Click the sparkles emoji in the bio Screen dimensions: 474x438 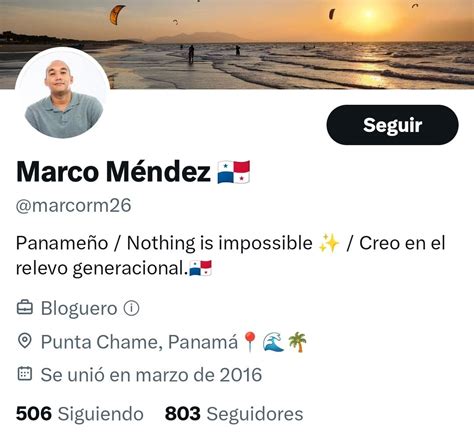click(x=329, y=243)
